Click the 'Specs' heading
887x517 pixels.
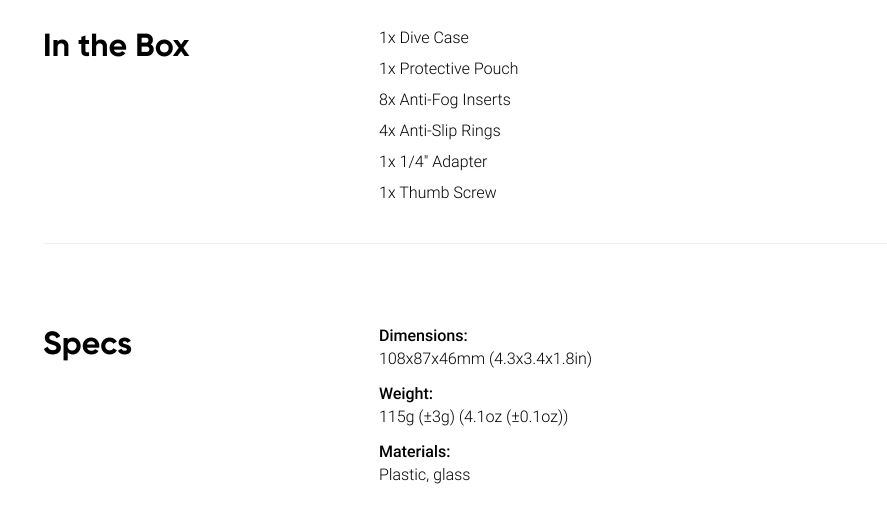pyautogui.click(x=87, y=344)
